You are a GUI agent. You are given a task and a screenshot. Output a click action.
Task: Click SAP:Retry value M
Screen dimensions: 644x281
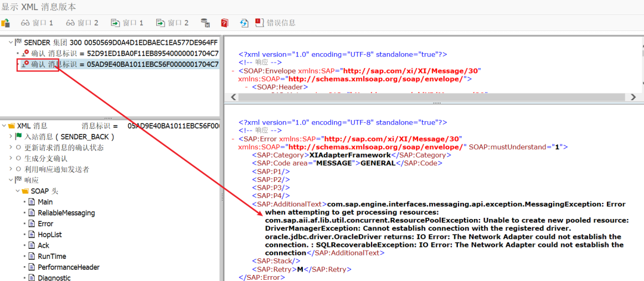pos(300,270)
